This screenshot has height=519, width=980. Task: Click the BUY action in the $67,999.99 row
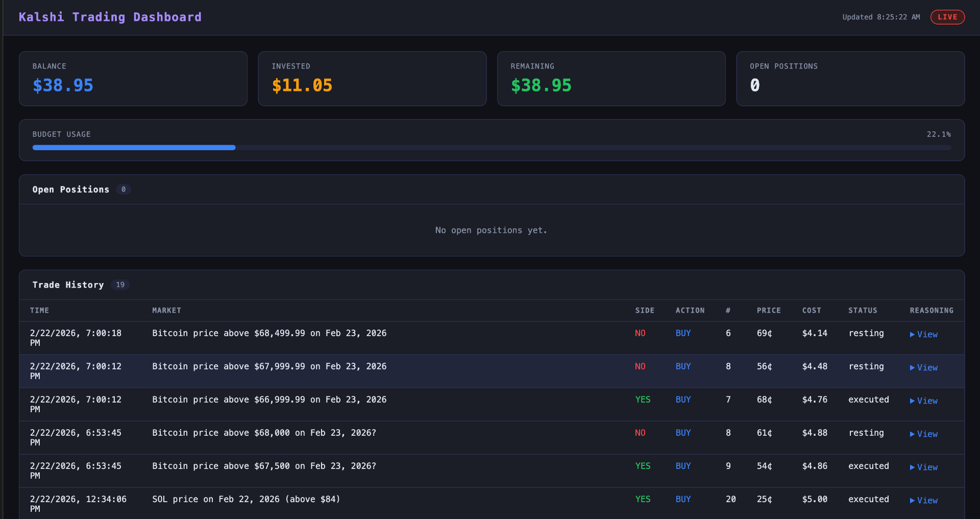683,366
